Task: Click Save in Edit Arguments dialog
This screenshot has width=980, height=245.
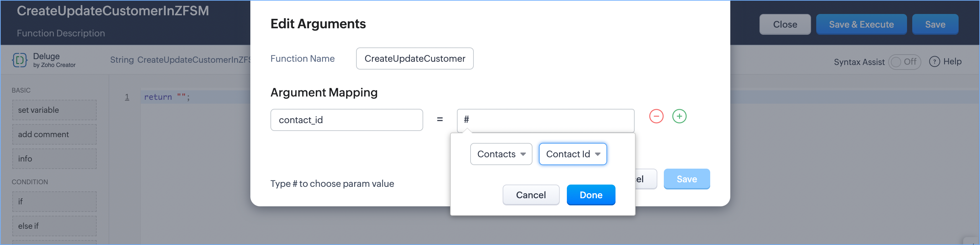Action: [x=686, y=179]
